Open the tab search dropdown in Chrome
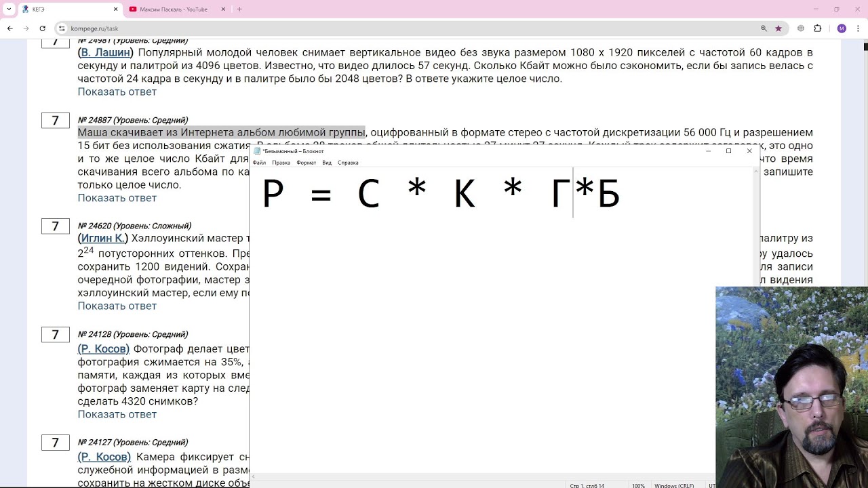This screenshot has width=868, height=488. (x=9, y=9)
